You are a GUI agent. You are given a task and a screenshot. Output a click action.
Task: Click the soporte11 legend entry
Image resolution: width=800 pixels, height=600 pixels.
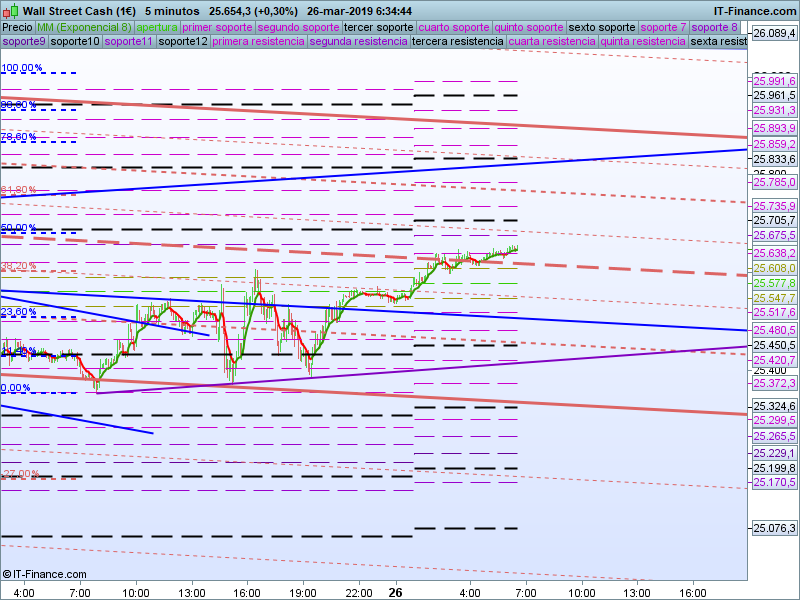(129, 41)
